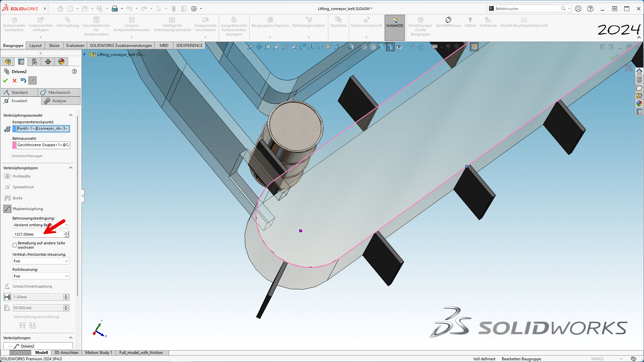Open the SOLIDWORKS Zusatzanwendungen tab
The width and height of the screenshot is (644, 362).
[x=121, y=46]
